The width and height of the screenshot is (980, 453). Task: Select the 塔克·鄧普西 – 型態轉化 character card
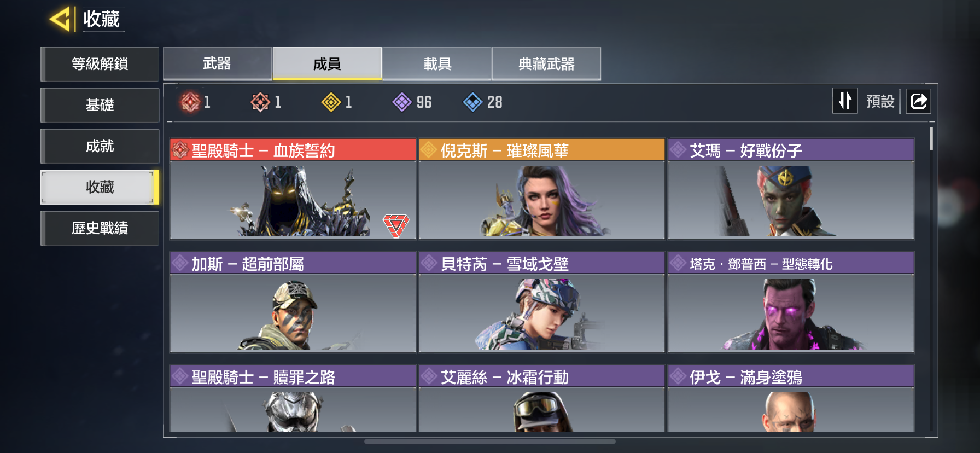pos(791,302)
